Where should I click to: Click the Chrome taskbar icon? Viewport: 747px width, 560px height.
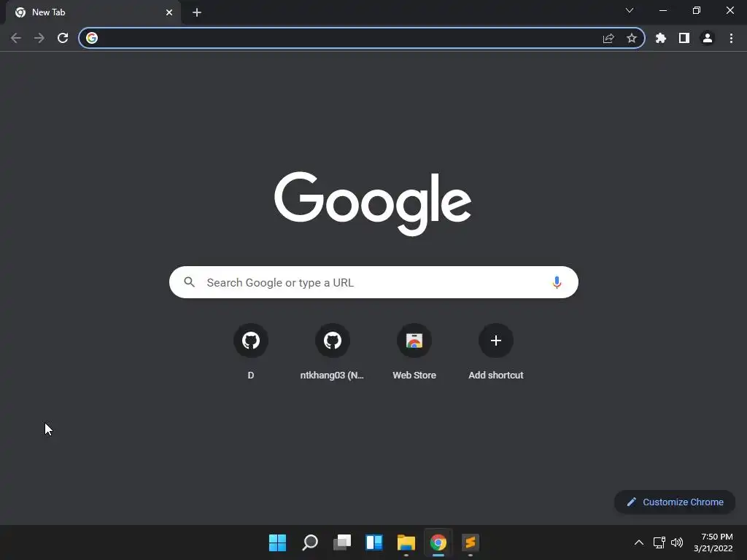coord(438,542)
